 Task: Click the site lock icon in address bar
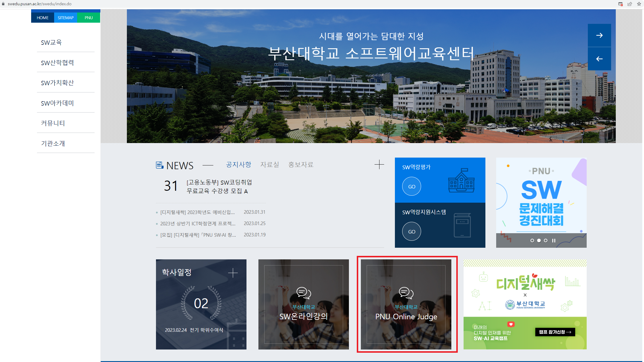click(3, 4)
